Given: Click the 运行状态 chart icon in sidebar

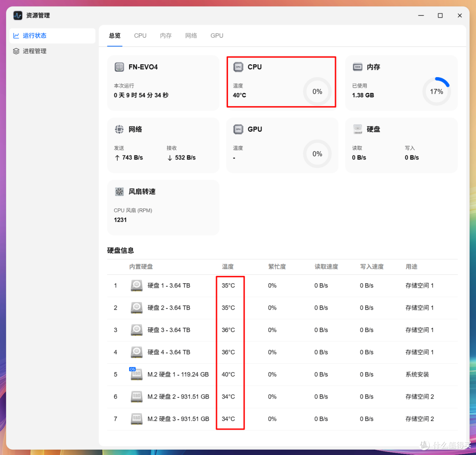Looking at the screenshot, I should (16, 36).
